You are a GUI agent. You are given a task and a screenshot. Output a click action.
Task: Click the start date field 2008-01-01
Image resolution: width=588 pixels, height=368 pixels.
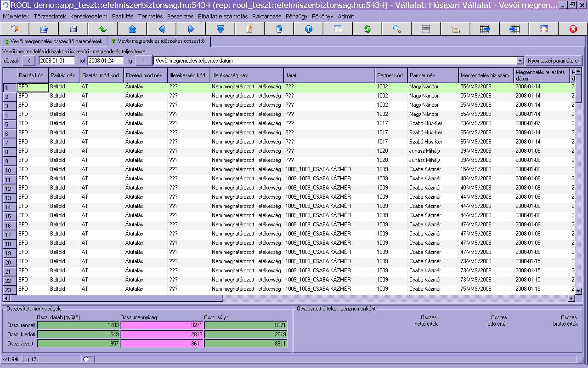tap(56, 61)
